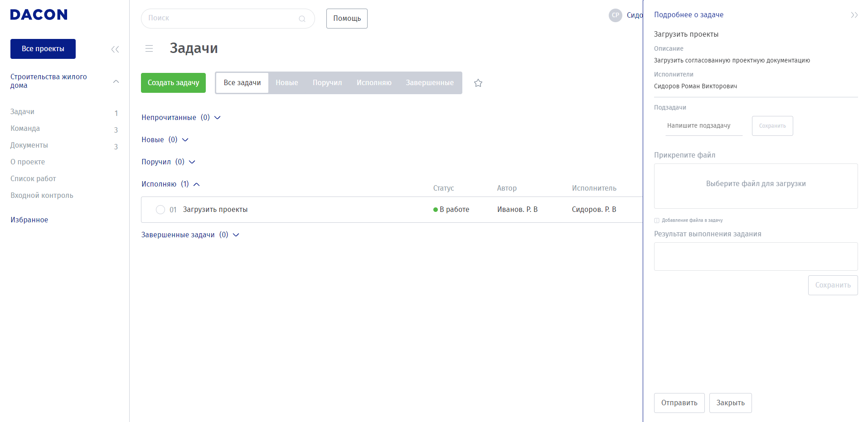Screen dimensions: 868x422
Task: Expand the Непрочитанные section
Action: (x=217, y=118)
